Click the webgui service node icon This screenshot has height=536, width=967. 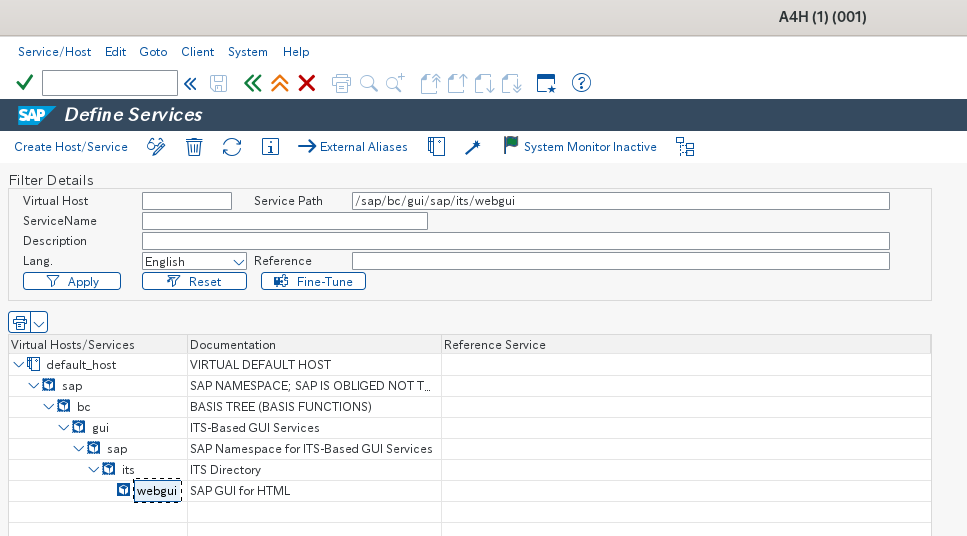click(x=123, y=490)
